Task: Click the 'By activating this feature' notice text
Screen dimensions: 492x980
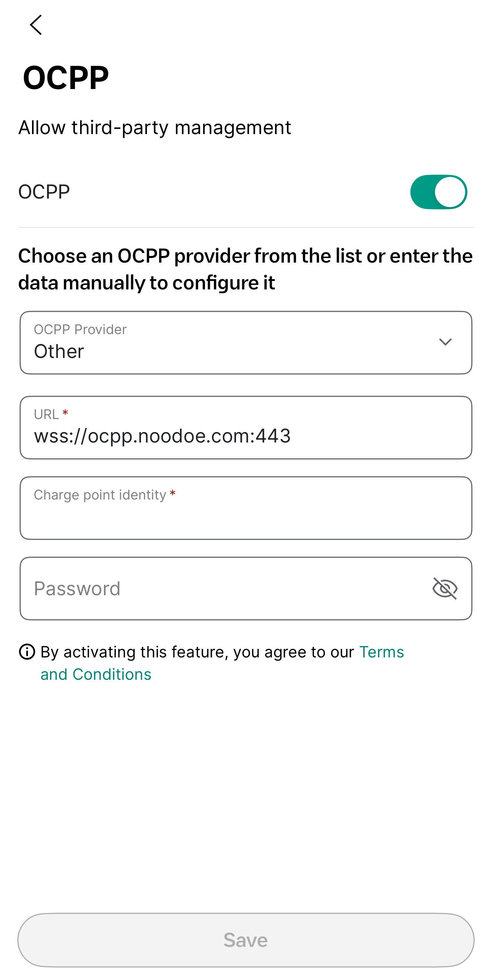Action: tap(197, 652)
